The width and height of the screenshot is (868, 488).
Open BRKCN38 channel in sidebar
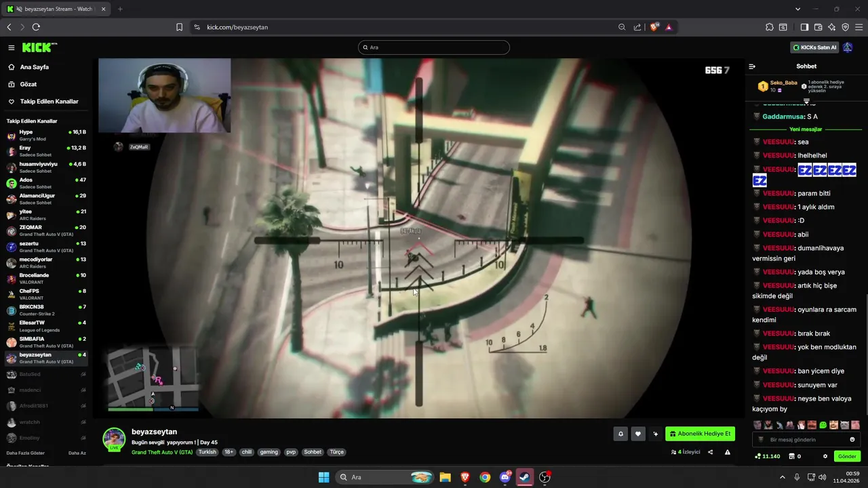tap(46, 310)
